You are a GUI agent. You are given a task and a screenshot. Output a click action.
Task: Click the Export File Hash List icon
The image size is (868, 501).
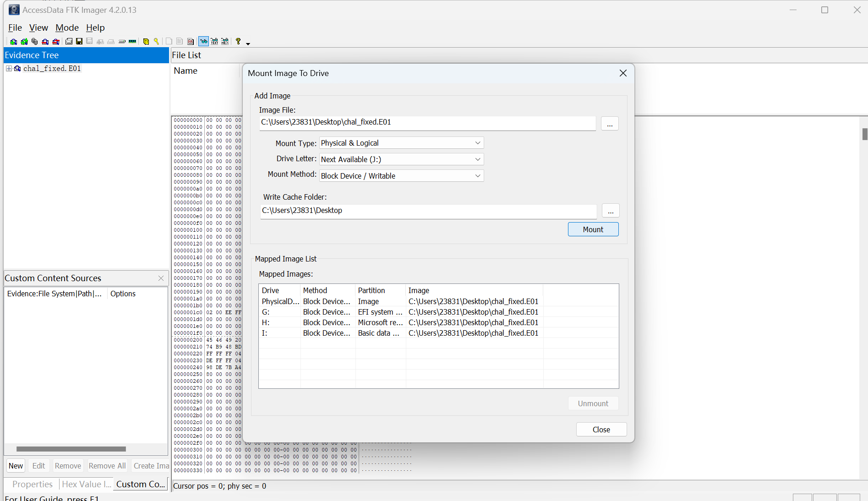180,42
